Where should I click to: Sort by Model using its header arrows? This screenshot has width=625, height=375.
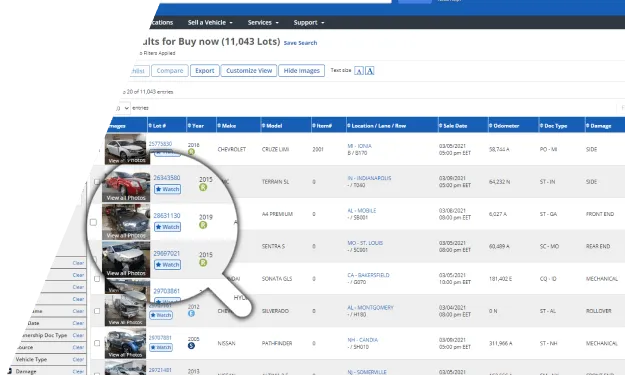click(x=263, y=126)
